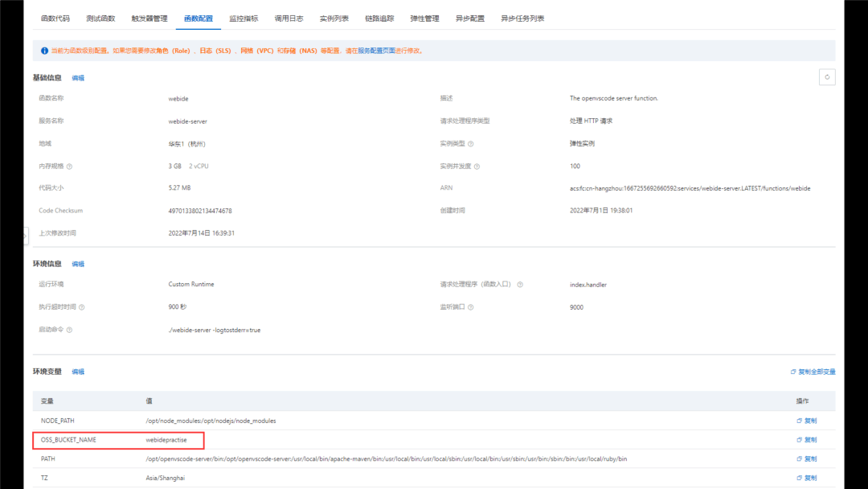Click the function name value webide

178,99
